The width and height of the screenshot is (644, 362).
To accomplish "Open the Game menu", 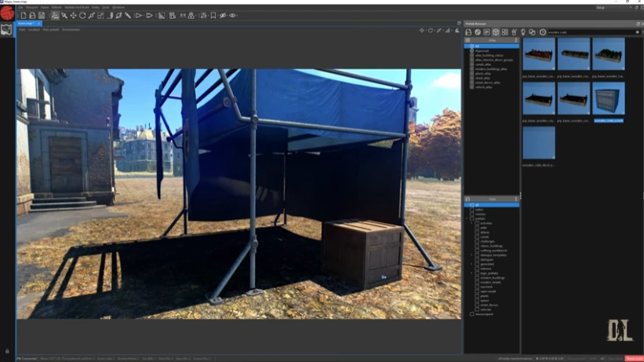I will [45, 7].
